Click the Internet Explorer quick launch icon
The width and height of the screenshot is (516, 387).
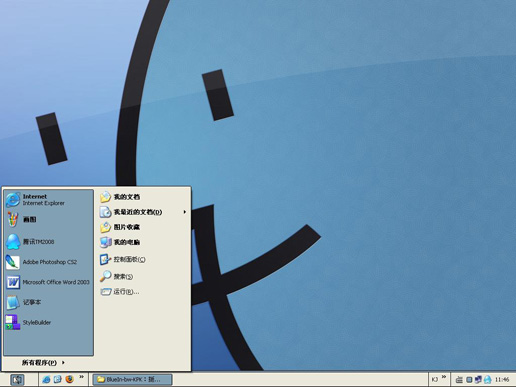tap(46, 379)
